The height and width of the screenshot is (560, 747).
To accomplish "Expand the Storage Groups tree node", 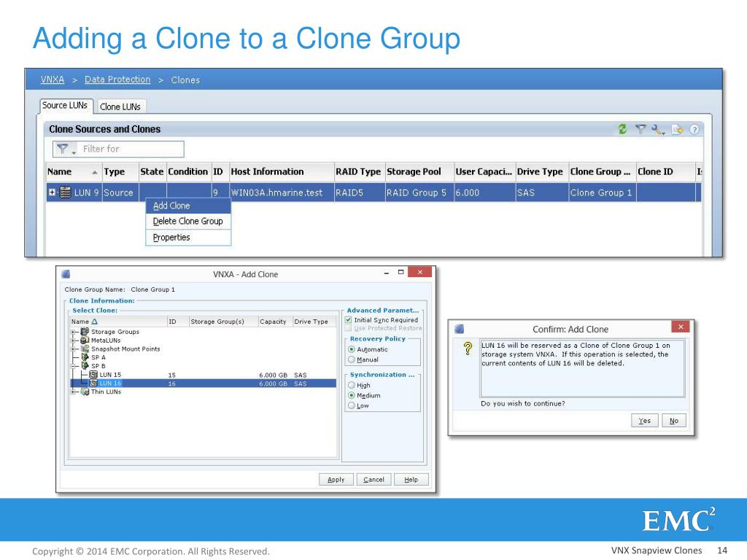I will 74,332.
